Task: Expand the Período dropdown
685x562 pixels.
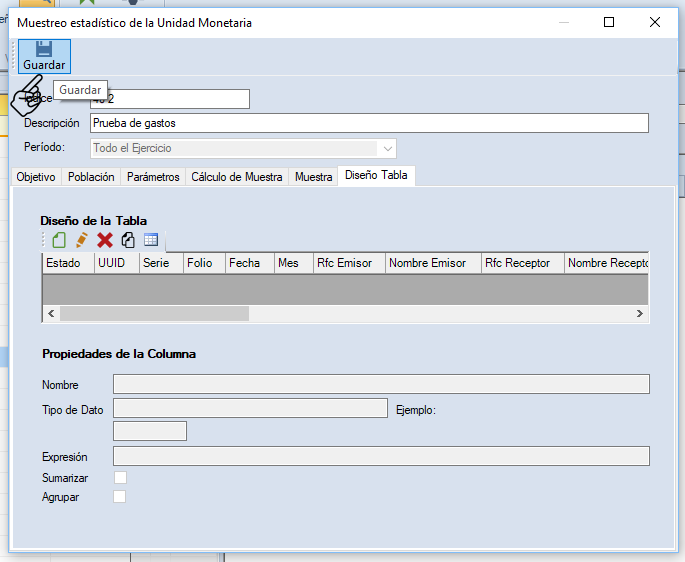Action: click(x=387, y=148)
